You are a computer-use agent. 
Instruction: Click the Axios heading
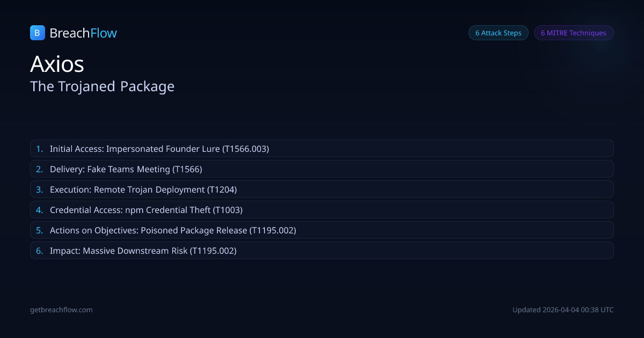[57, 64]
